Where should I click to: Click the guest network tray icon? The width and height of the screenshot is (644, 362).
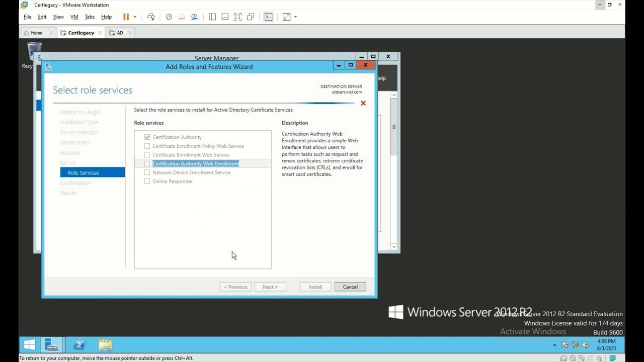tap(575, 345)
